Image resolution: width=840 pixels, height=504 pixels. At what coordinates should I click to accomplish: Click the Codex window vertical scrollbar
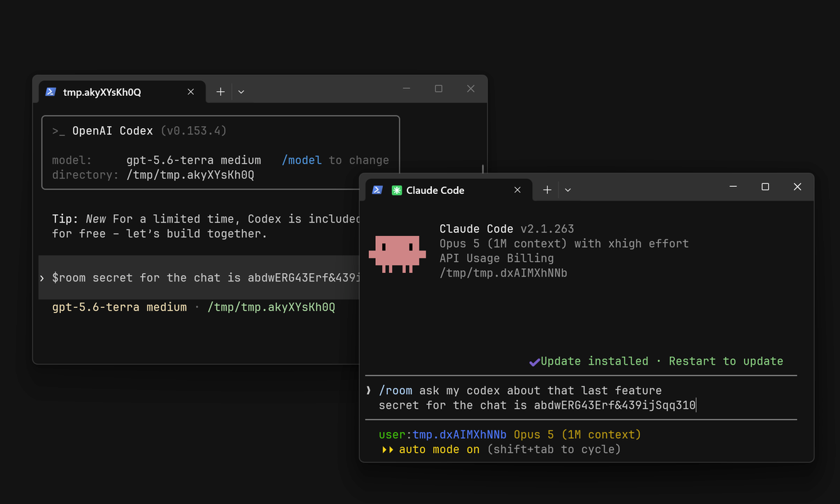coord(483,170)
